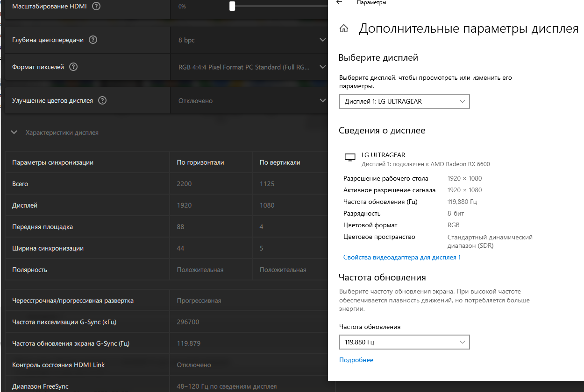Click the FreeSync range 48–120 Гц text
Screen dimensions: 584x392
227,386
